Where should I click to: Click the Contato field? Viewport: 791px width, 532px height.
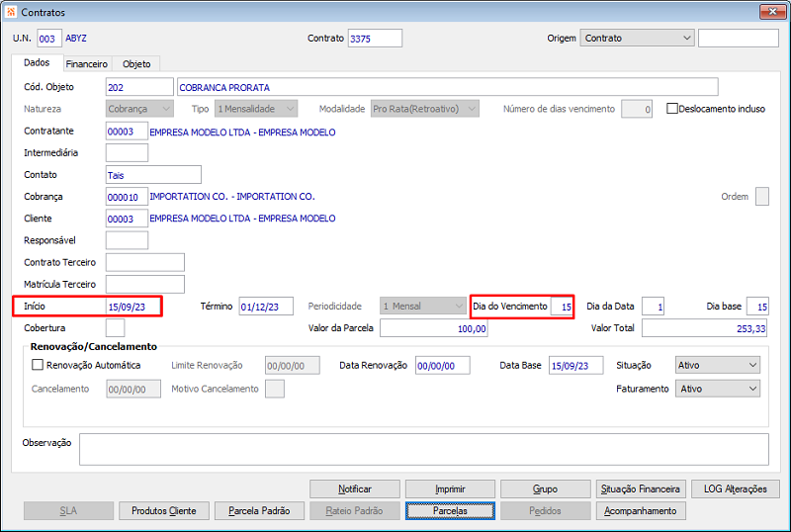[x=153, y=175]
